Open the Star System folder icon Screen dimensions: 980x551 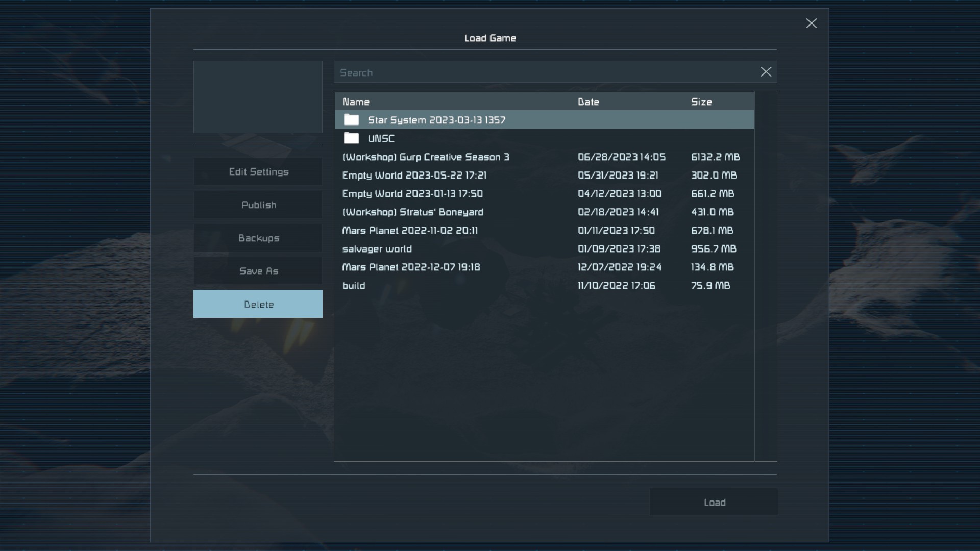pyautogui.click(x=351, y=120)
